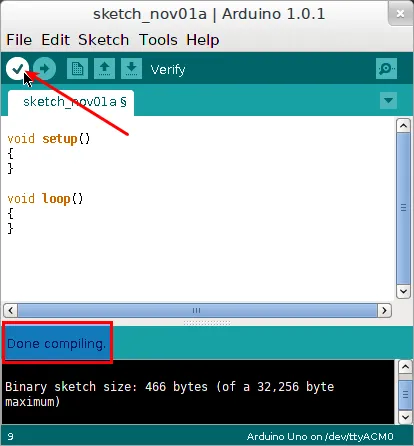Open the Tools menu
This screenshot has height=446, width=414.
(x=158, y=40)
